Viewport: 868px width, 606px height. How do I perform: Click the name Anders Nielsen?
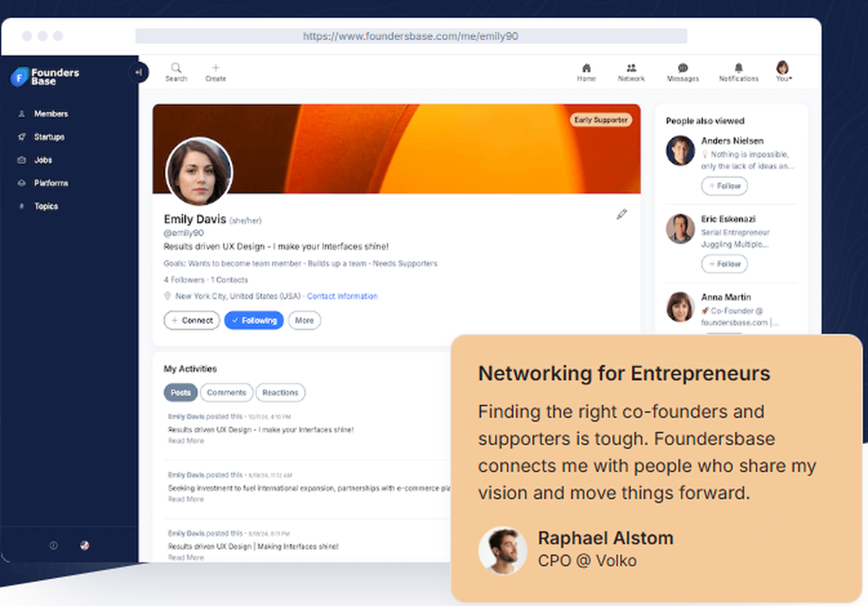pos(732,141)
